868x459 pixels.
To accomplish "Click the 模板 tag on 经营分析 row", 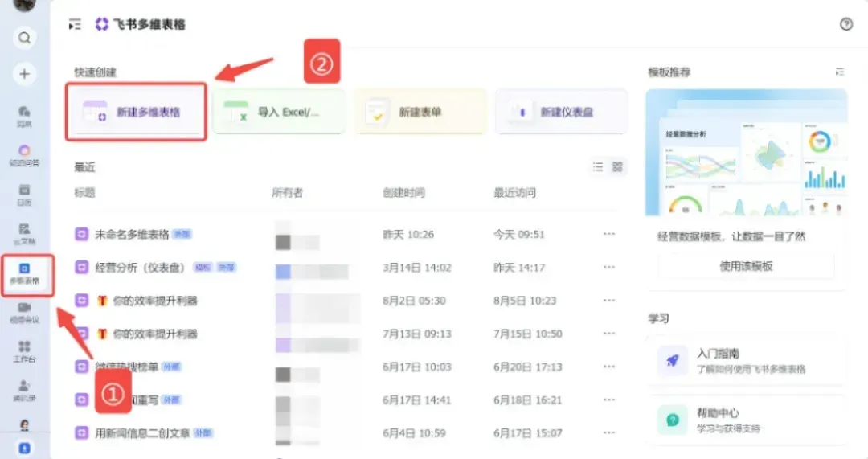I will [x=203, y=268].
